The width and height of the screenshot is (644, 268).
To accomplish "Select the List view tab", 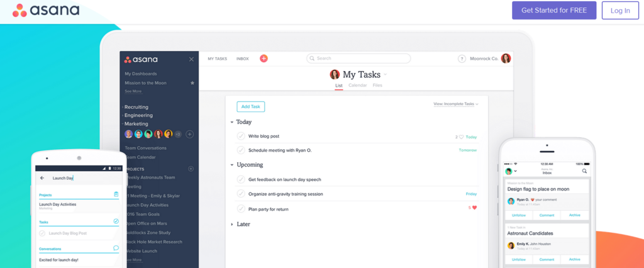I will pyautogui.click(x=339, y=86).
